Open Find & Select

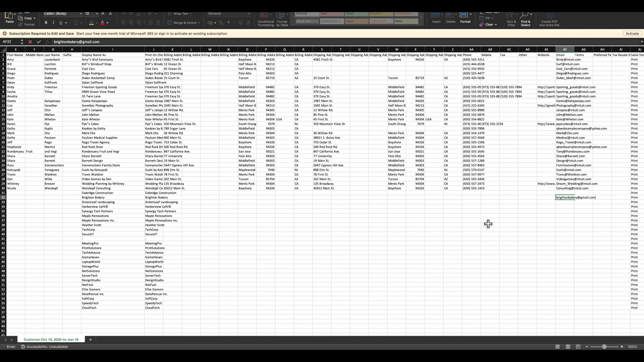point(526,19)
